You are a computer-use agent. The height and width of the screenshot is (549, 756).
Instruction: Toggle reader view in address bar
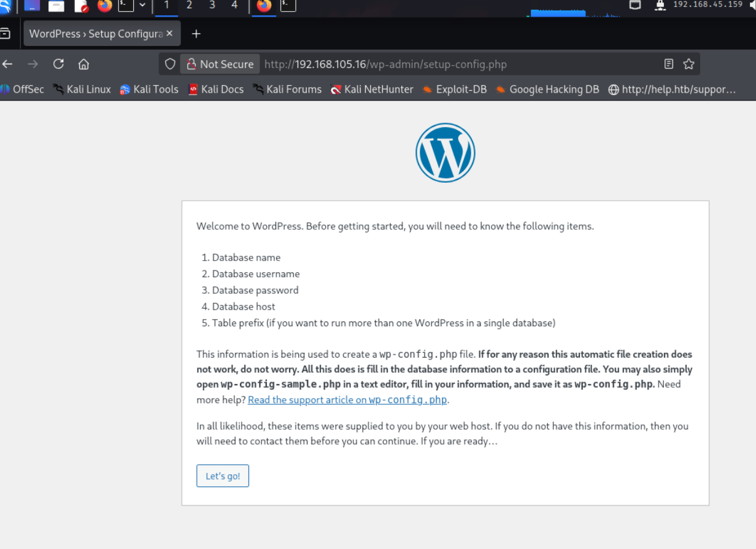click(x=669, y=64)
